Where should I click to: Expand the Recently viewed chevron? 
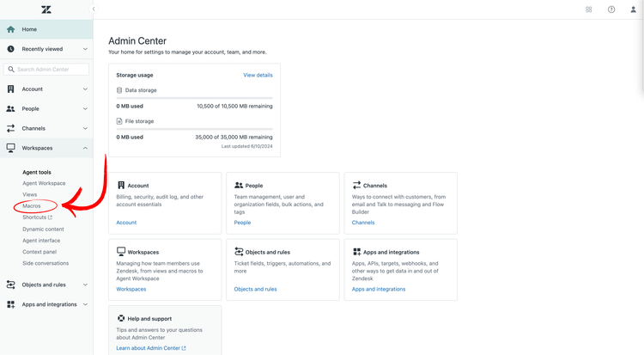coord(85,49)
